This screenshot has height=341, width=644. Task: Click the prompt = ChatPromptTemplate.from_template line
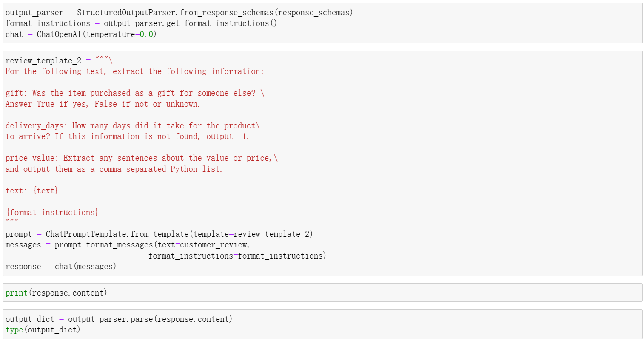[159, 234]
